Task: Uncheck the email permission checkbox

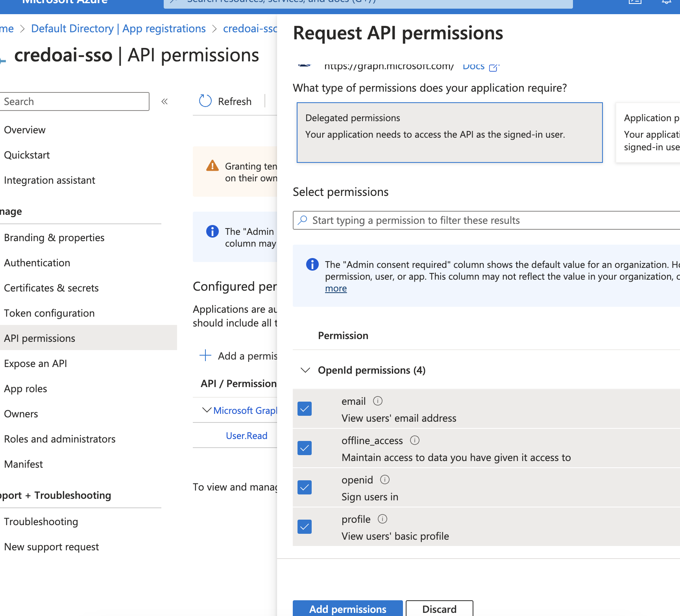Action: pyautogui.click(x=305, y=409)
